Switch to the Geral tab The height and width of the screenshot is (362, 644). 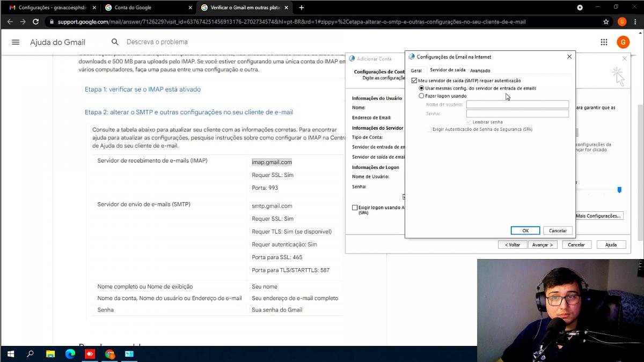pyautogui.click(x=416, y=70)
